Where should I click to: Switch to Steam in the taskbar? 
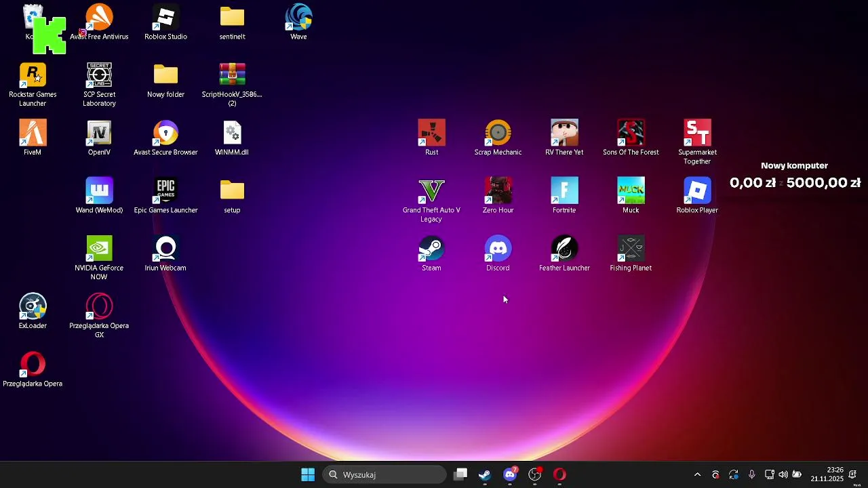coord(485,474)
